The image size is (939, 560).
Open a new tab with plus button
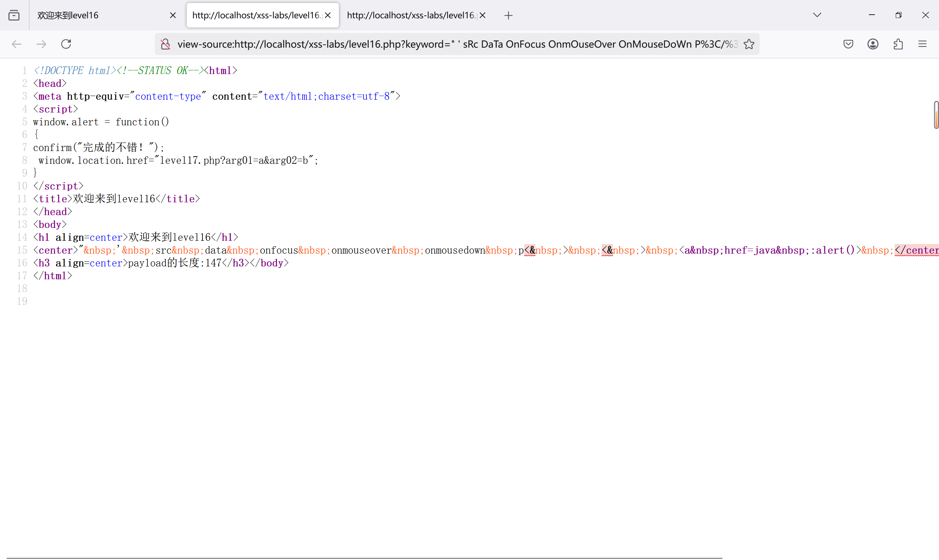click(508, 15)
